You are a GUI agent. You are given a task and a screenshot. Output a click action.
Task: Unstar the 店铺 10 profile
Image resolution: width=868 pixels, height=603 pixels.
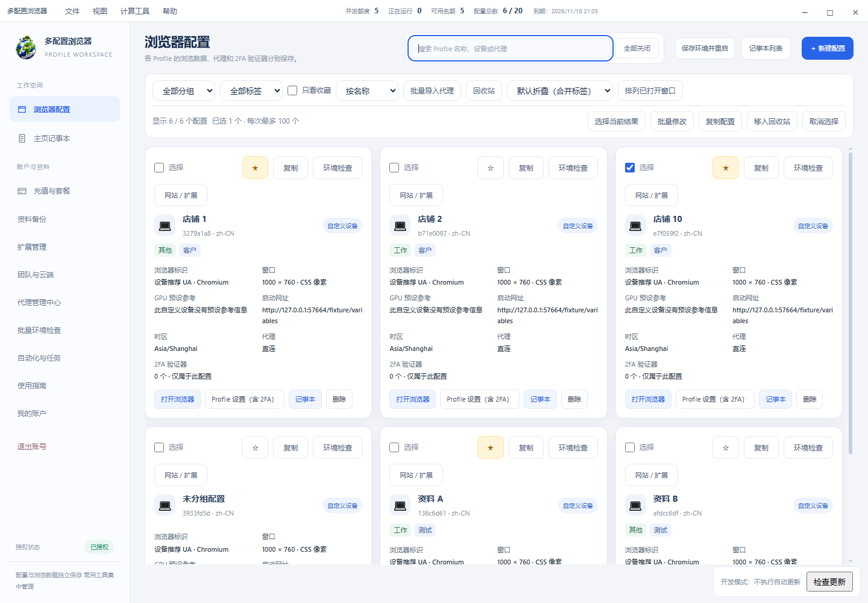coord(726,168)
